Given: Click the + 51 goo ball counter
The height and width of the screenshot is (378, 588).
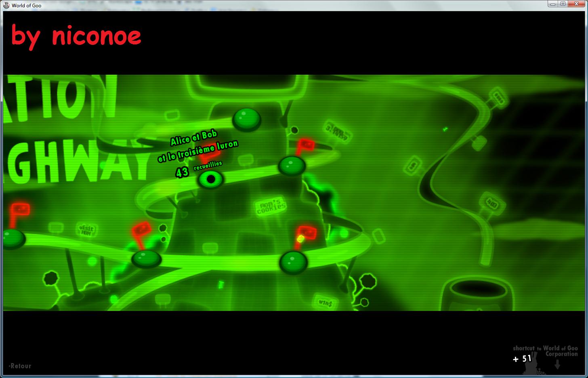Looking at the screenshot, I should pyautogui.click(x=522, y=359).
